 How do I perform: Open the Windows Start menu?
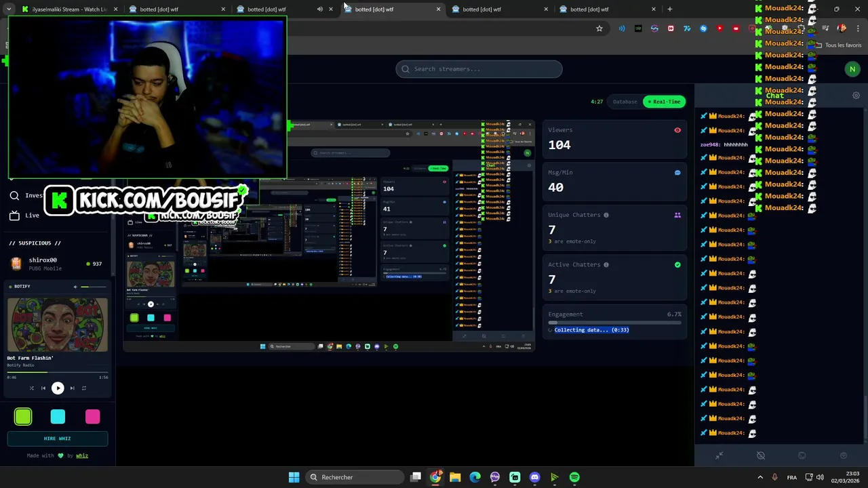coord(294,477)
